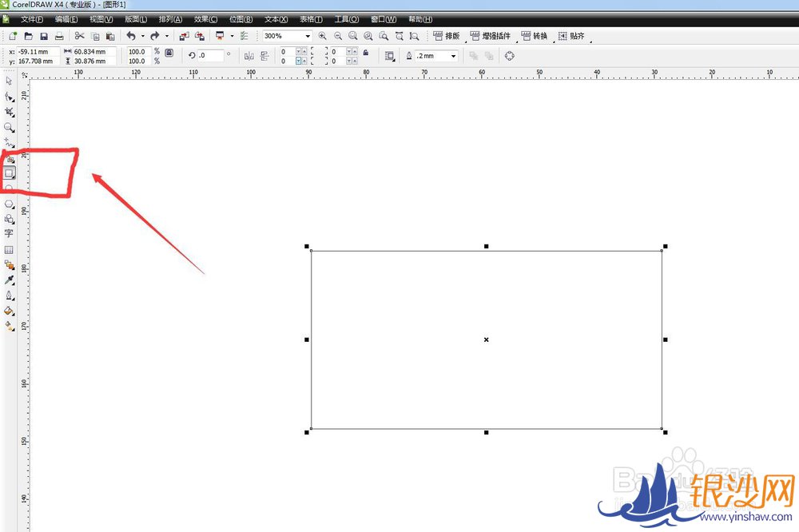Screen dimensions: 799x532
Task: Open the outline width dropdown
Action: tap(454, 55)
